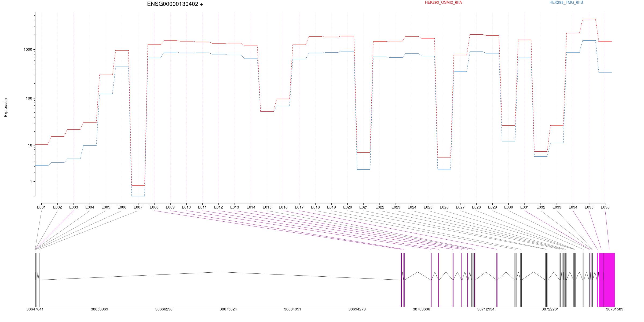Screen dimensions: 644x322
Task: Click the exon label E034
Action: 573,207
